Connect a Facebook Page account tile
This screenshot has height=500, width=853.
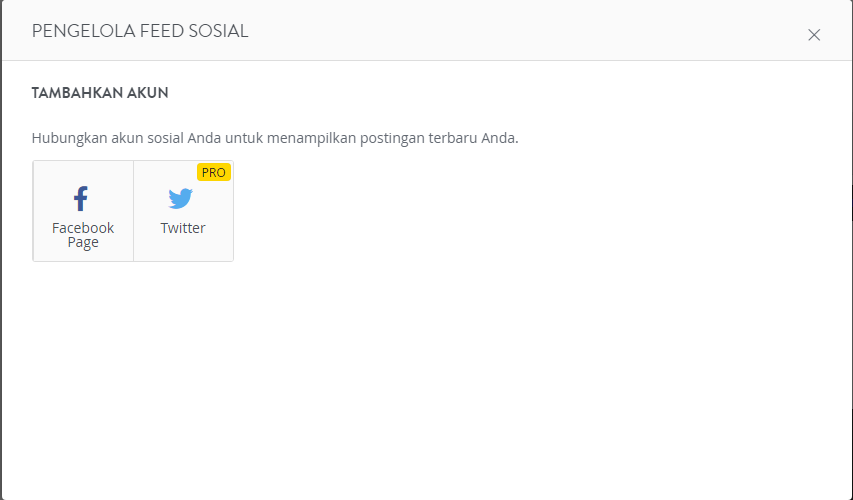(x=83, y=211)
